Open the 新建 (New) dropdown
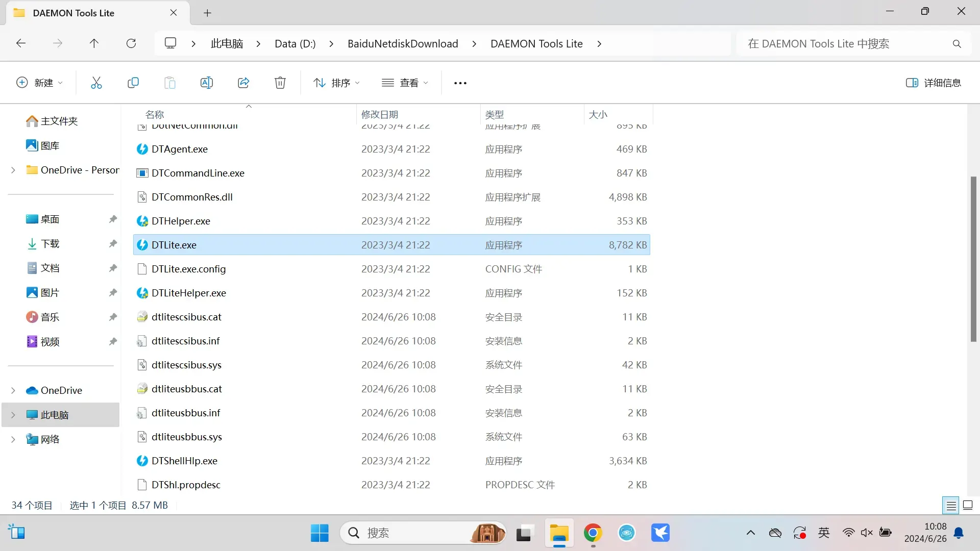The width and height of the screenshot is (980, 551). click(40, 83)
